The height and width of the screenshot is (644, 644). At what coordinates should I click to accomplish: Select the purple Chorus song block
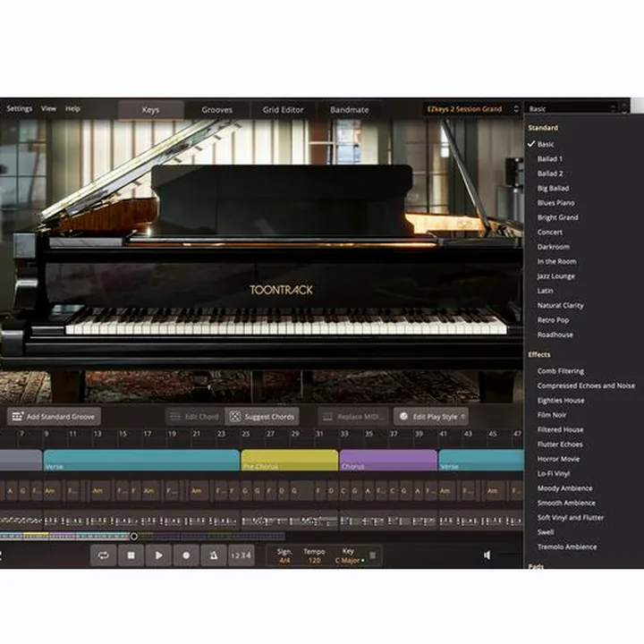click(x=388, y=460)
